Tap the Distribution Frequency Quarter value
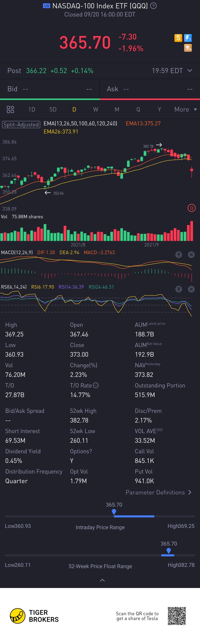Viewport: 200px width, 644px height. [16, 481]
